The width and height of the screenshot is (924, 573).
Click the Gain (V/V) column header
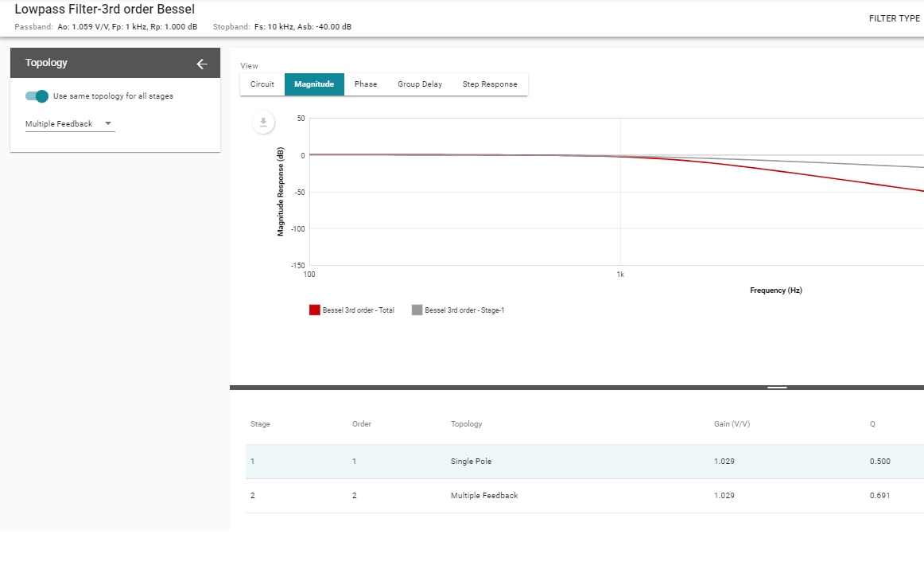pos(732,424)
